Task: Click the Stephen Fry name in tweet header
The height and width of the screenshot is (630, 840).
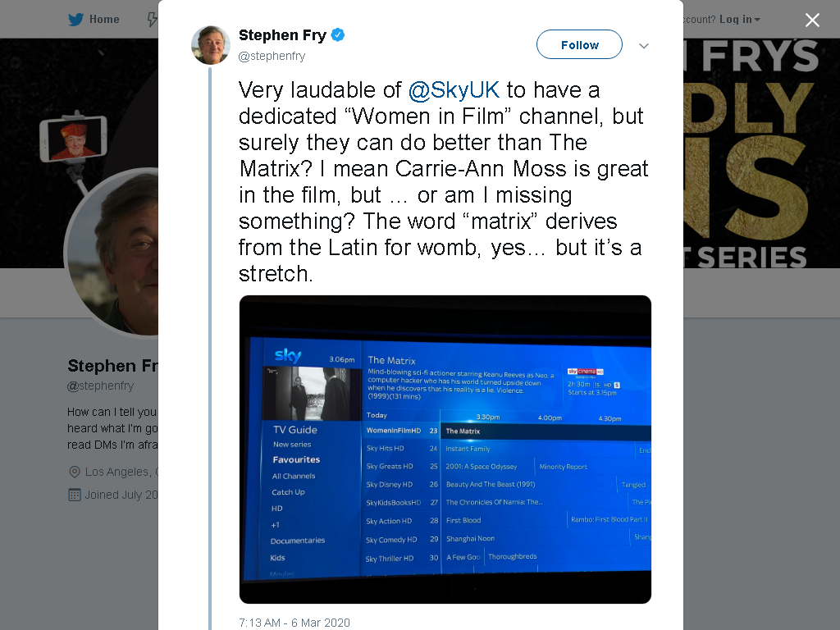Action: (282, 34)
